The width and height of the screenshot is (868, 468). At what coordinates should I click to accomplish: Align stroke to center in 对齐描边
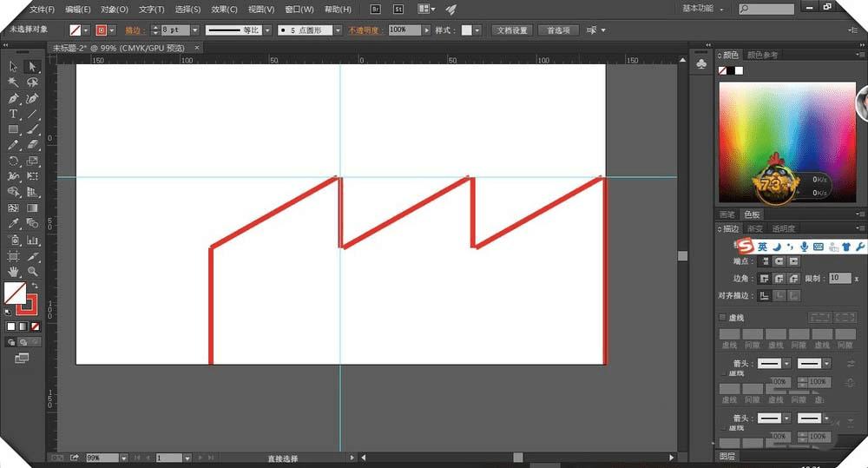765,296
